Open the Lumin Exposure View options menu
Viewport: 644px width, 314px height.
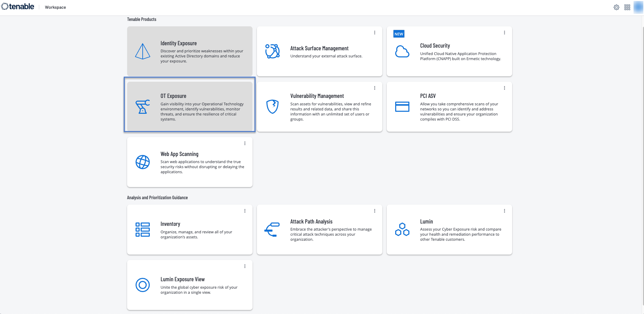point(245,266)
